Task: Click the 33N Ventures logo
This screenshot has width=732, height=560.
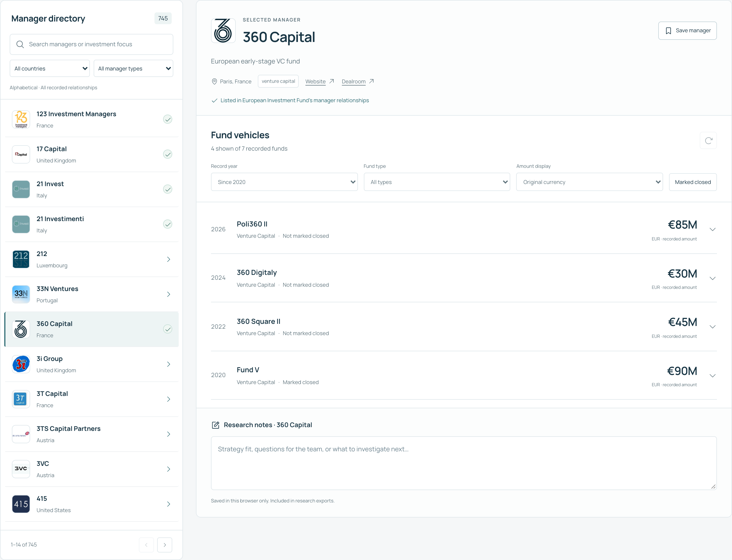Action: pos(21,294)
